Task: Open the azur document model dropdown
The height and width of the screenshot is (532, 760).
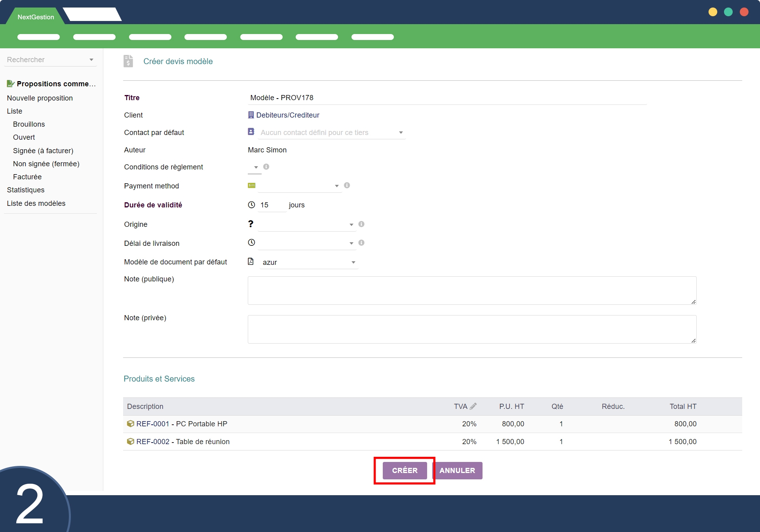Action: [309, 262]
